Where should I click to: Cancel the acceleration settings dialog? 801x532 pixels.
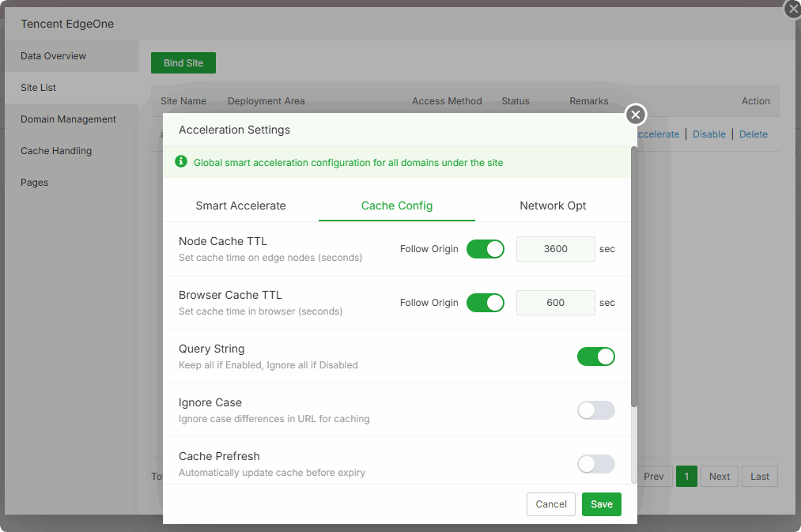click(x=551, y=504)
